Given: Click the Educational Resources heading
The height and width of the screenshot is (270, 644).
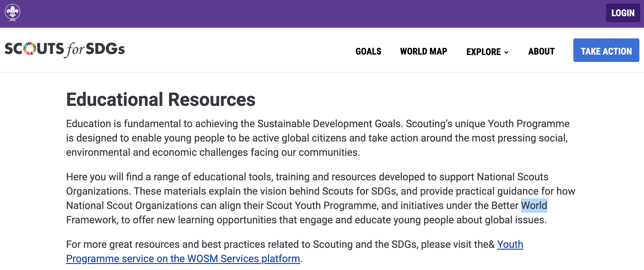Looking at the screenshot, I should click(161, 100).
